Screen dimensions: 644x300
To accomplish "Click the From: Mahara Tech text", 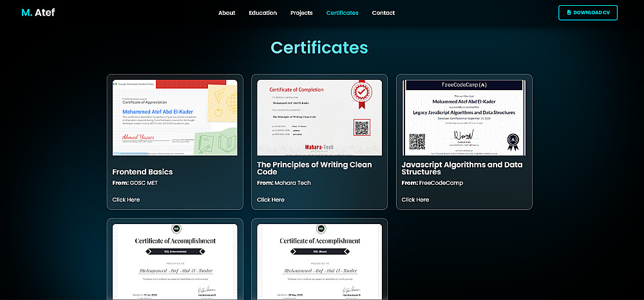I will point(284,183).
